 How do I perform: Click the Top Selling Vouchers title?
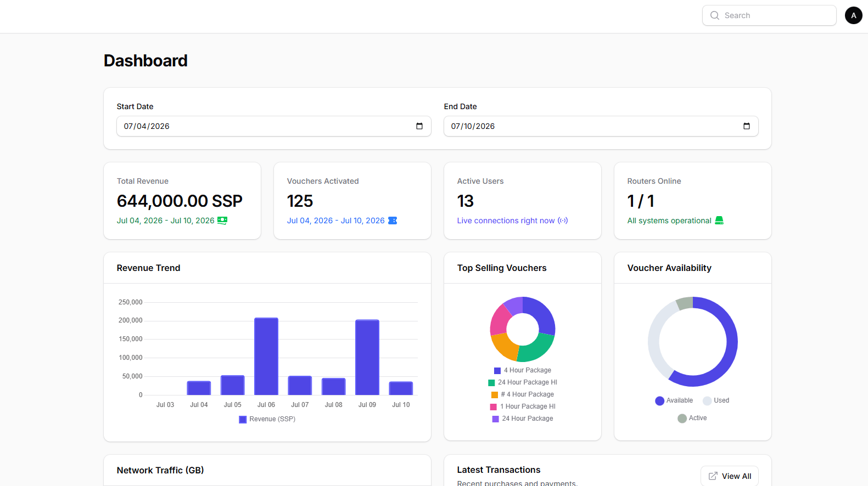coord(502,268)
